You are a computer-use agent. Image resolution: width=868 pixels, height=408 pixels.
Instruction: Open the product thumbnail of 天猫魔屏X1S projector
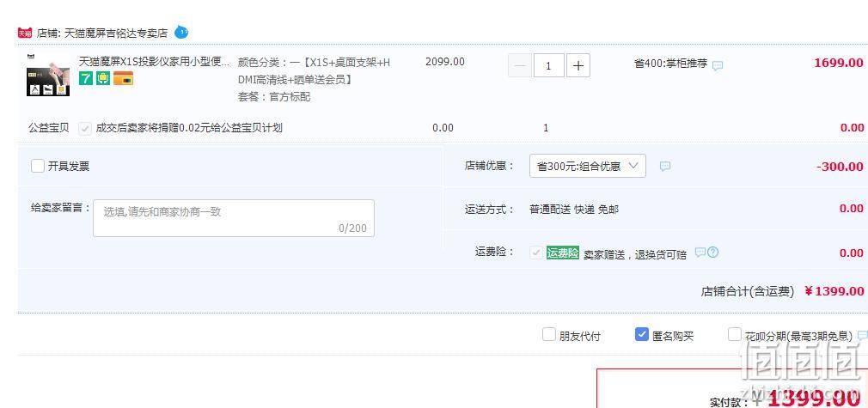[x=48, y=75]
